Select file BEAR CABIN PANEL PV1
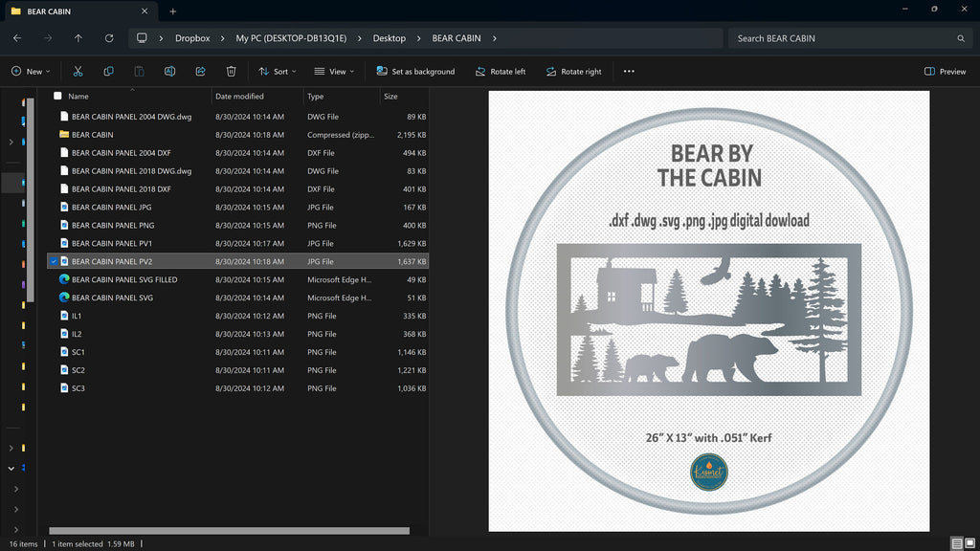The width and height of the screenshot is (980, 551). (x=237, y=243)
